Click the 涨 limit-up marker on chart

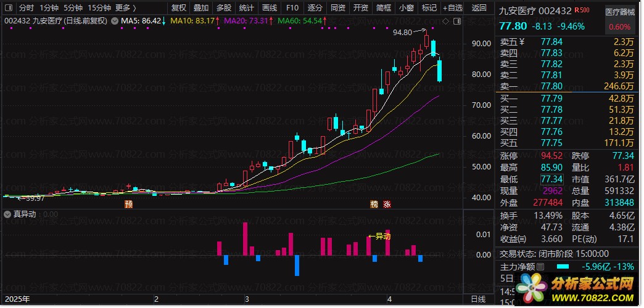(x=387, y=205)
